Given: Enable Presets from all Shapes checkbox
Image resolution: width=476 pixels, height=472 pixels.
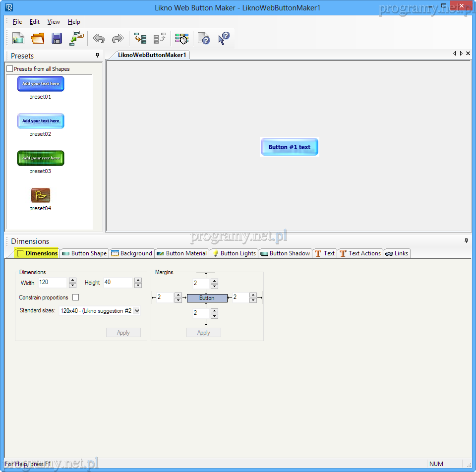Looking at the screenshot, I should click(x=10, y=69).
